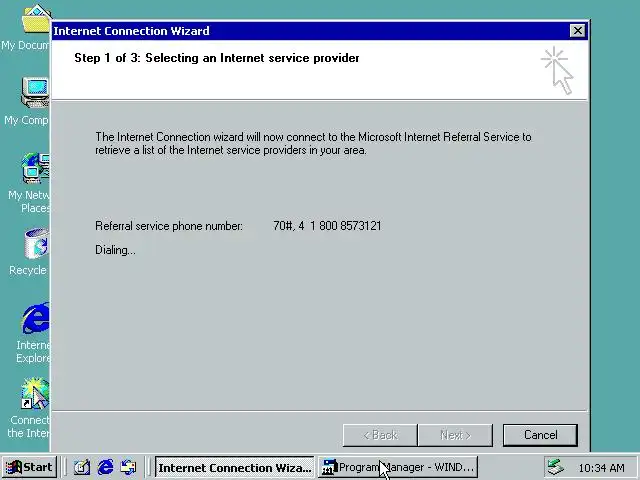This screenshot has height=480, width=640.
Task: Click the Show Desktop quick launch icon
Action: coord(82,467)
